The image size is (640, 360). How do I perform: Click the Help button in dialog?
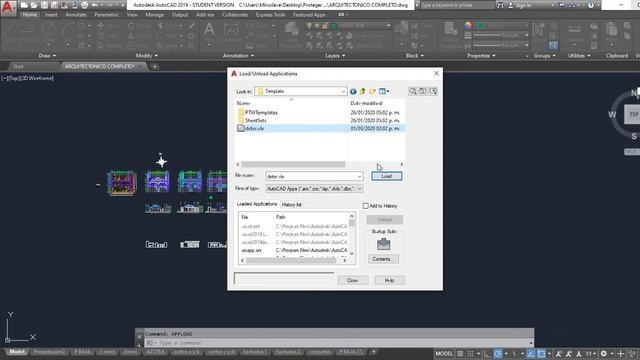pyautogui.click(x=390, y=280)
